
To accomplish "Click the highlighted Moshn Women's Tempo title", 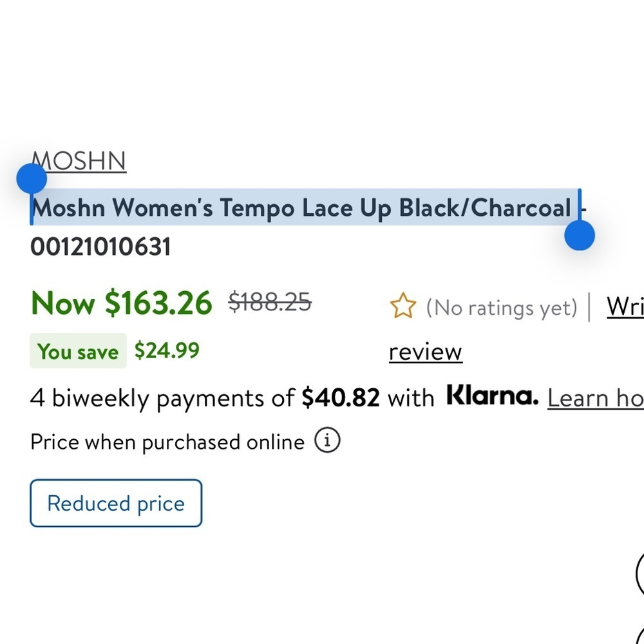I will pyautogui.click(x=302, y=208).
